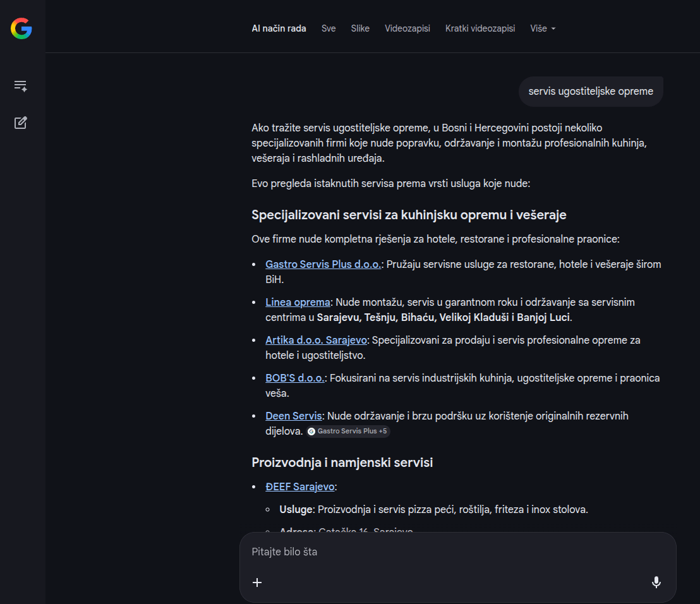Start a new search with pencil icon
This screenshot has height=604, width=700.
click(x=21, y=123)
